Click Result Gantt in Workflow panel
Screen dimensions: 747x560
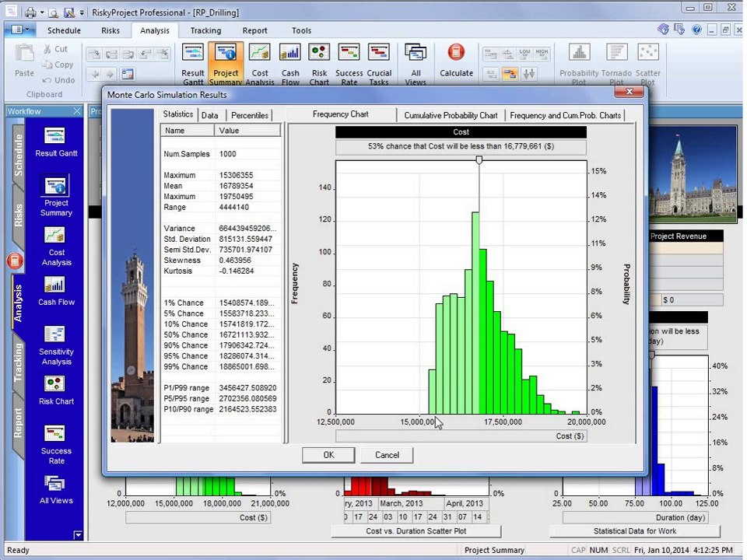[56, 142]
